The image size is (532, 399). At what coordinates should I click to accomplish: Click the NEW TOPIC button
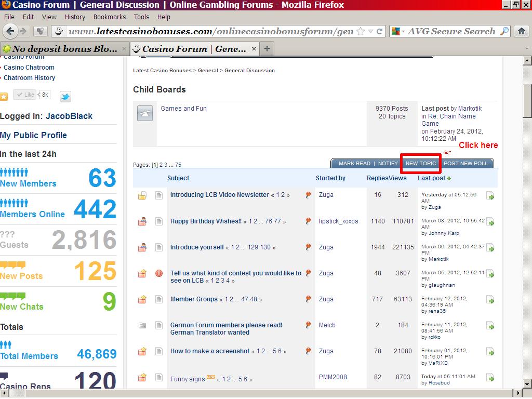click(421, 164)
